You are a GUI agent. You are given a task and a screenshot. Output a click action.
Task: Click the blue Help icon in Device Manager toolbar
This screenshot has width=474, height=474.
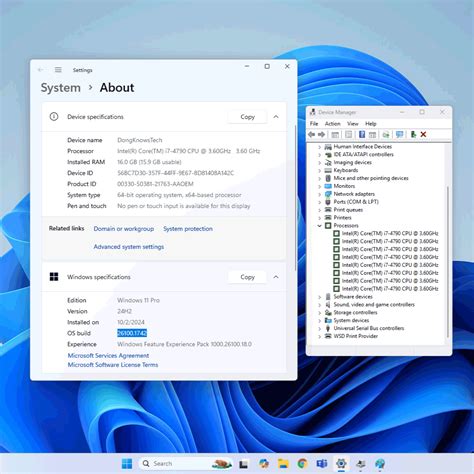tap(362, 134)
